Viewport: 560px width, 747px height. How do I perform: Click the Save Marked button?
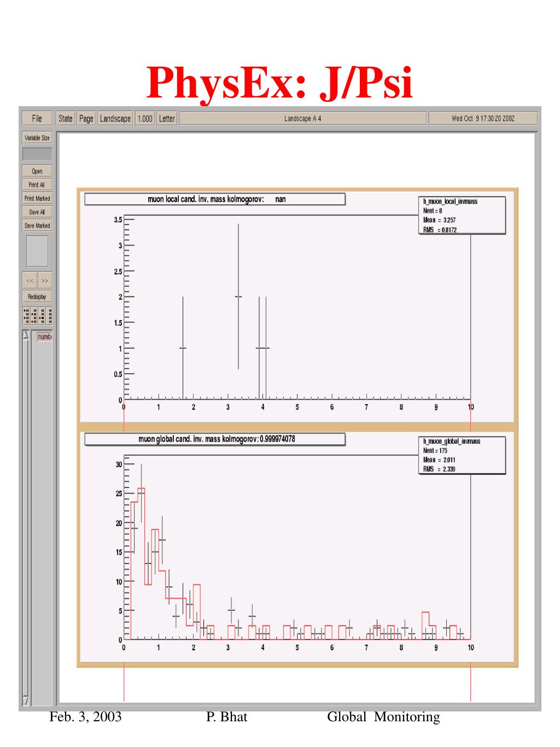[37, 225]
